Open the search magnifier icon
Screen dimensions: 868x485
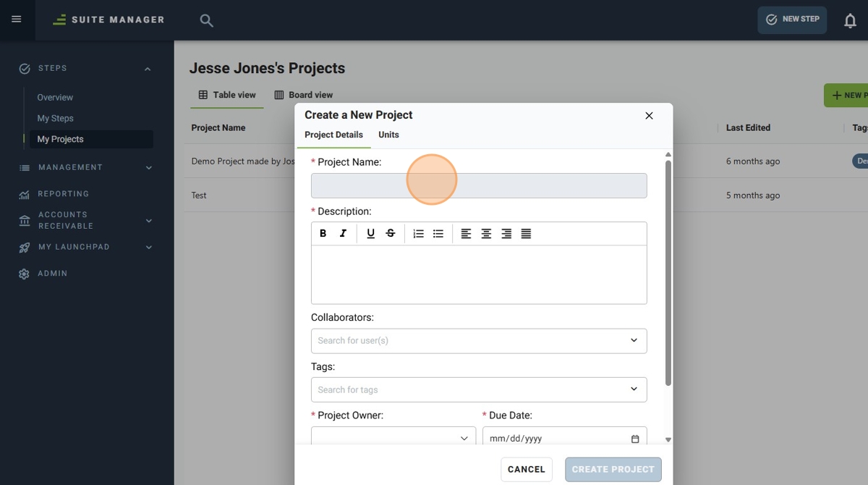pos(207,20)
